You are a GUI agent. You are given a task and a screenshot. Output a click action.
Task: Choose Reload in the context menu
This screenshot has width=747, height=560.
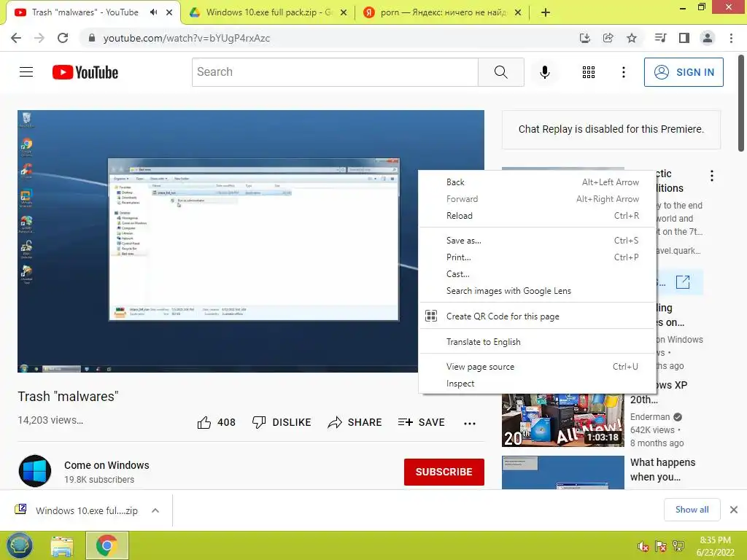point(538,216)
